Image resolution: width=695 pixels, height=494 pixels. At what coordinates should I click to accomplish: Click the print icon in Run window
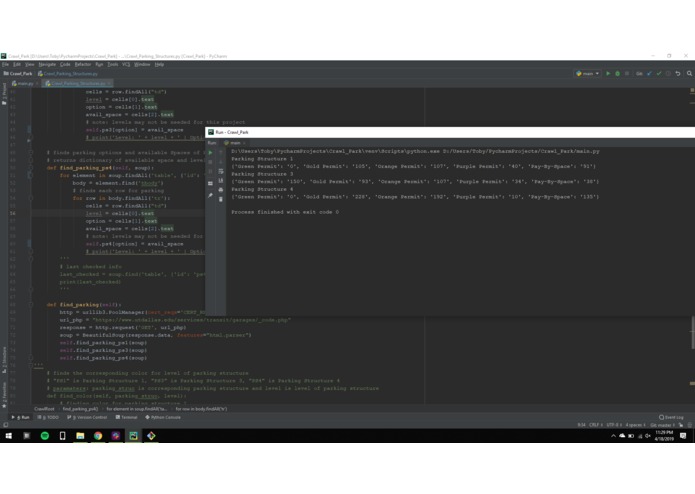click(221, 190)
